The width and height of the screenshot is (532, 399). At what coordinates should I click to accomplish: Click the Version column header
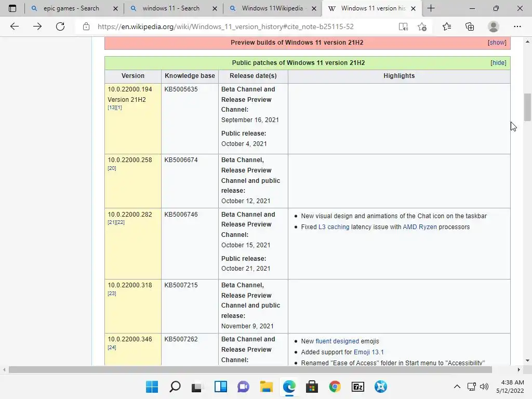click(133, 76)
